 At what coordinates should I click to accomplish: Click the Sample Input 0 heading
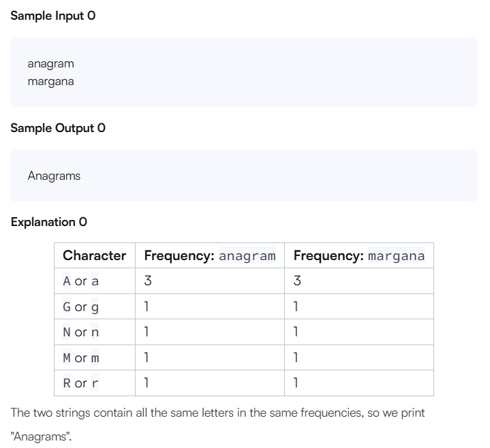click(x=52, y=16)
